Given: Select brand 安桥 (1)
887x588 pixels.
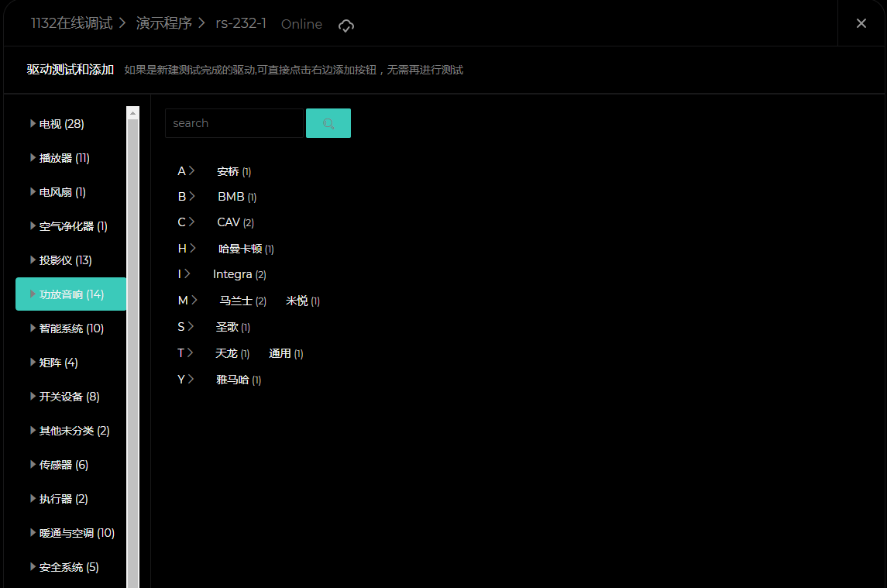Looking at the screenshot, I should pos(234,171).
